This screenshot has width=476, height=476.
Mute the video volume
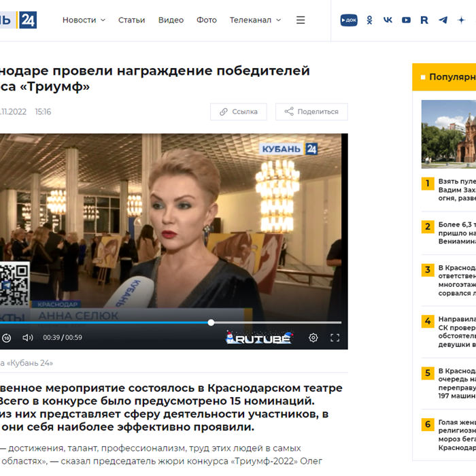pos(28,337)
